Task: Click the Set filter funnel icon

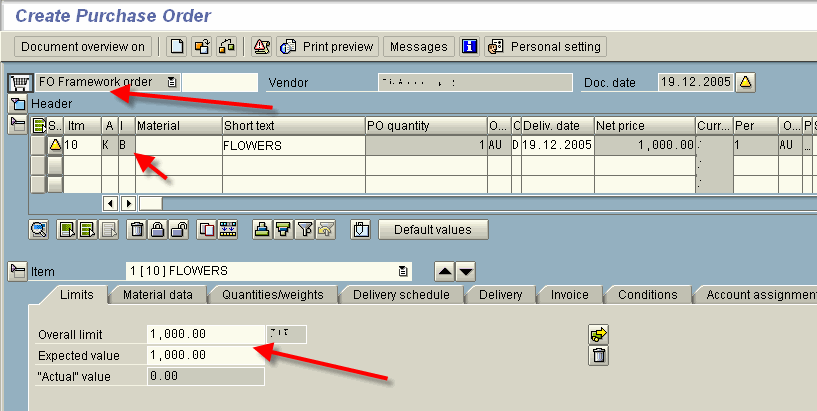Action: click(x=305, y=230)
